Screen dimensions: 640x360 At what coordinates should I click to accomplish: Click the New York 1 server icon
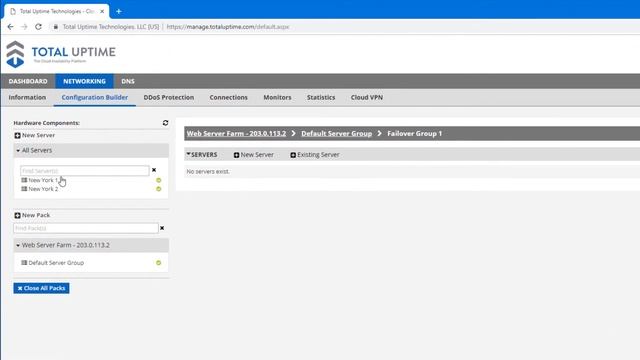click(24, 180)
